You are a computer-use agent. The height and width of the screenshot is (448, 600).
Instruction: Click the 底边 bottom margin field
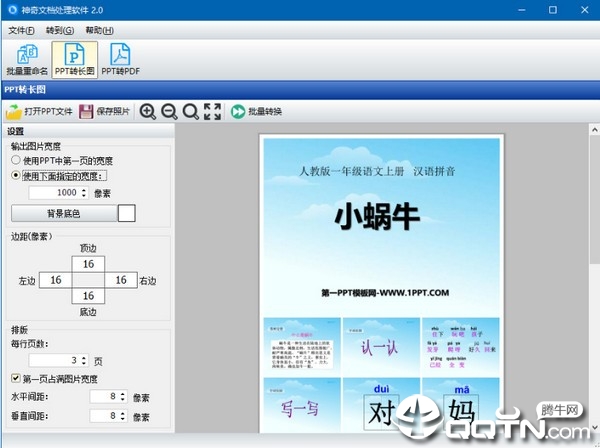[x=88, y=296]
